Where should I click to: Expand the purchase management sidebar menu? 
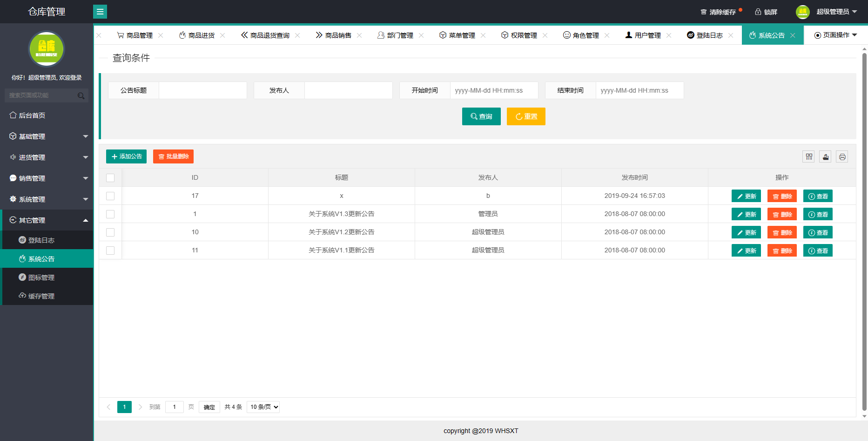[47, 157]
